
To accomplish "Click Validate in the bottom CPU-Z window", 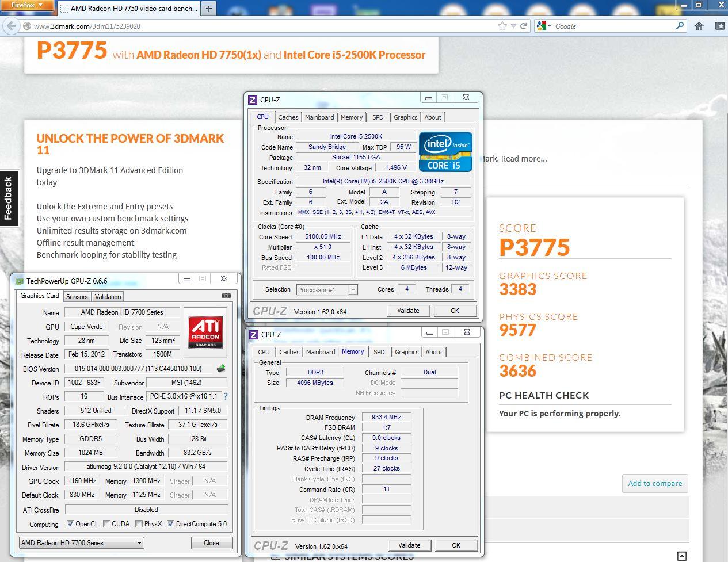I will point(409,545).
